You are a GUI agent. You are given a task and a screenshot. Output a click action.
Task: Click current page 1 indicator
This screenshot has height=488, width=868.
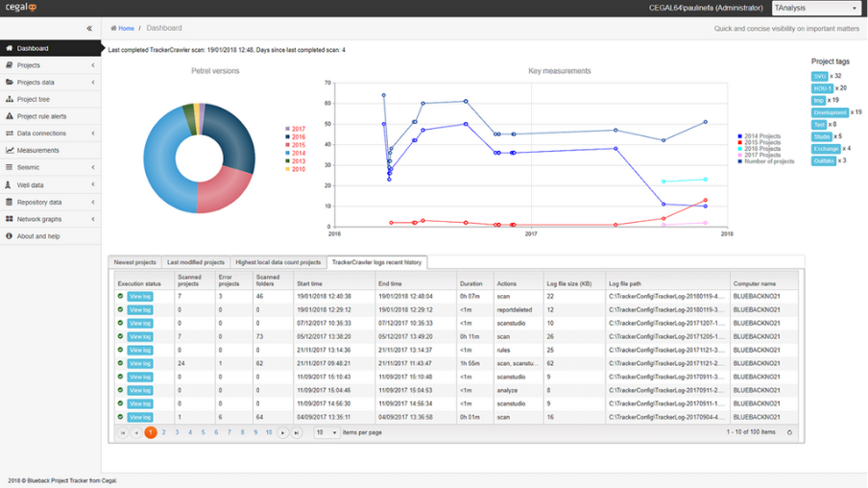tap(151, 432)
